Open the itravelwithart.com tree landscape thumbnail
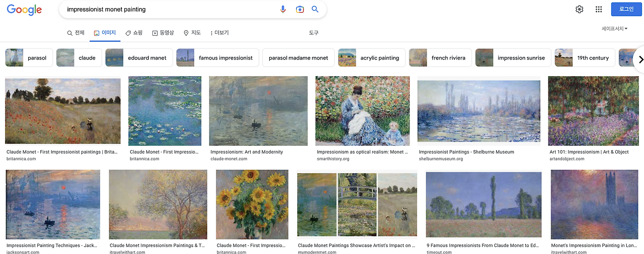644x254 pixels. coord(158,204)
